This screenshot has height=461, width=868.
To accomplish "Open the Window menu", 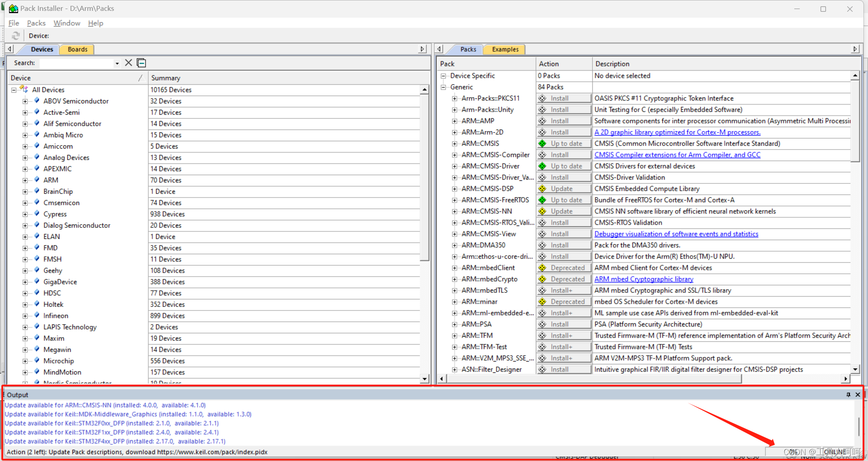I will [x=67, y=23].
